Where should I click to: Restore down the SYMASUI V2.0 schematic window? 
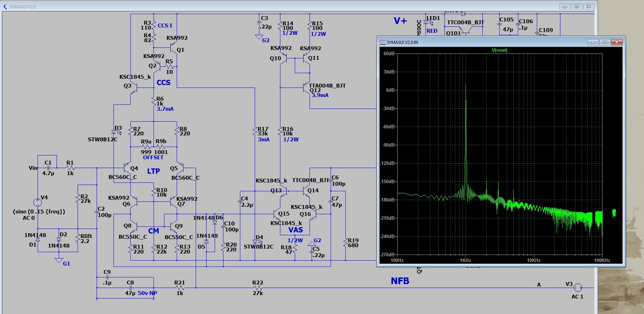(x=577, y=7)
